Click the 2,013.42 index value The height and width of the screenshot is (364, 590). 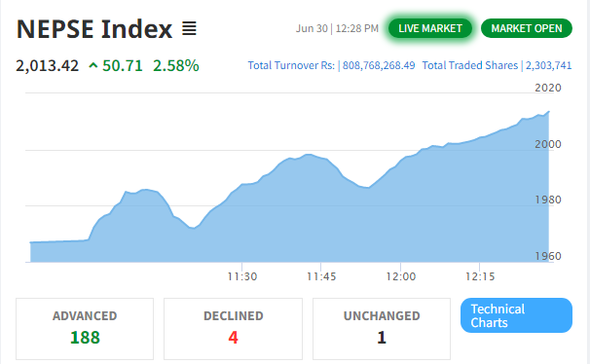click(48, 66)
